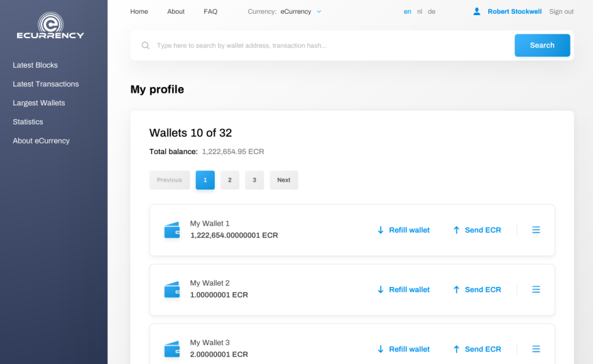
Task: Click the My Wallet 1 wallet icon
Action: tap(172, 230)
